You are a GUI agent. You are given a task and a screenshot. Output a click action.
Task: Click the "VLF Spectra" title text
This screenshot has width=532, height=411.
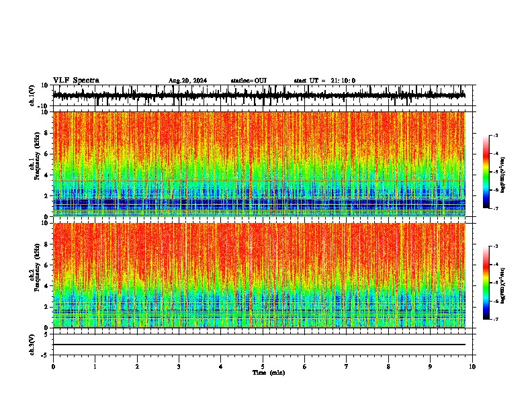click(76, 80)
